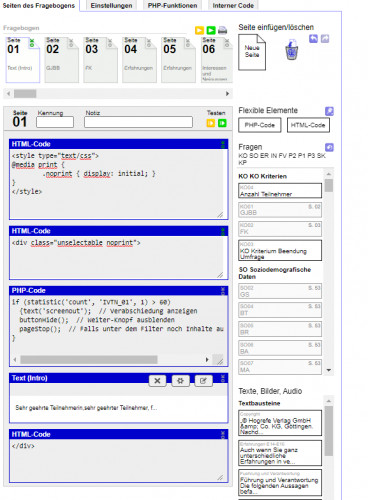The image size is (368, 500).
Task: Select KO04 Anzahl Teilnehmer question
Action: (x=280, y=191)
